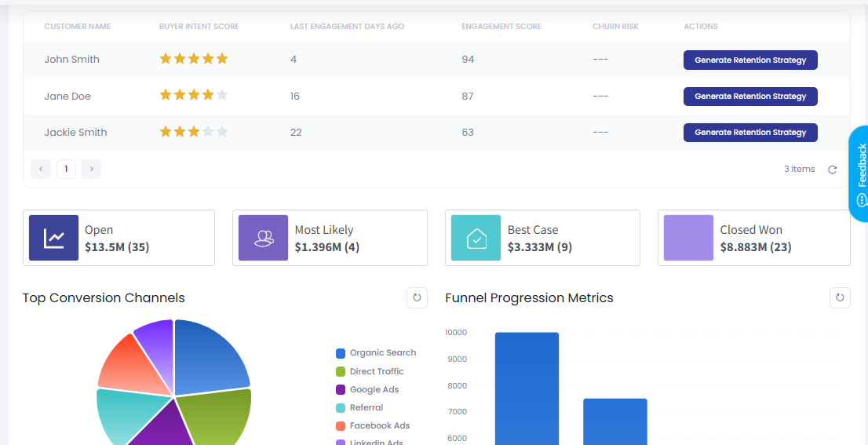
Task: Refresh the customer table list
Action: [x=833, y=170]
